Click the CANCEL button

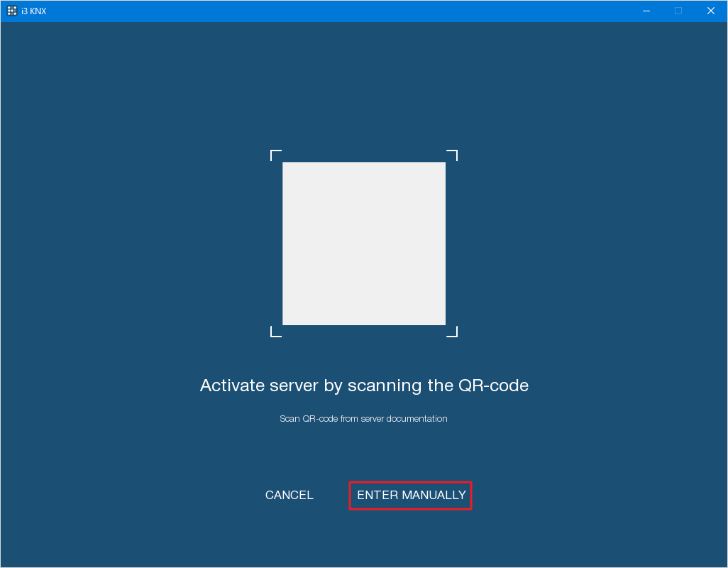(x=289, y=495)
